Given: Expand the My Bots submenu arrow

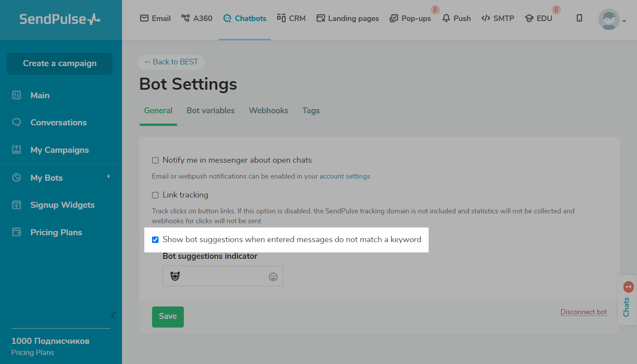Looking at the screenshot, I should (108, 176).
